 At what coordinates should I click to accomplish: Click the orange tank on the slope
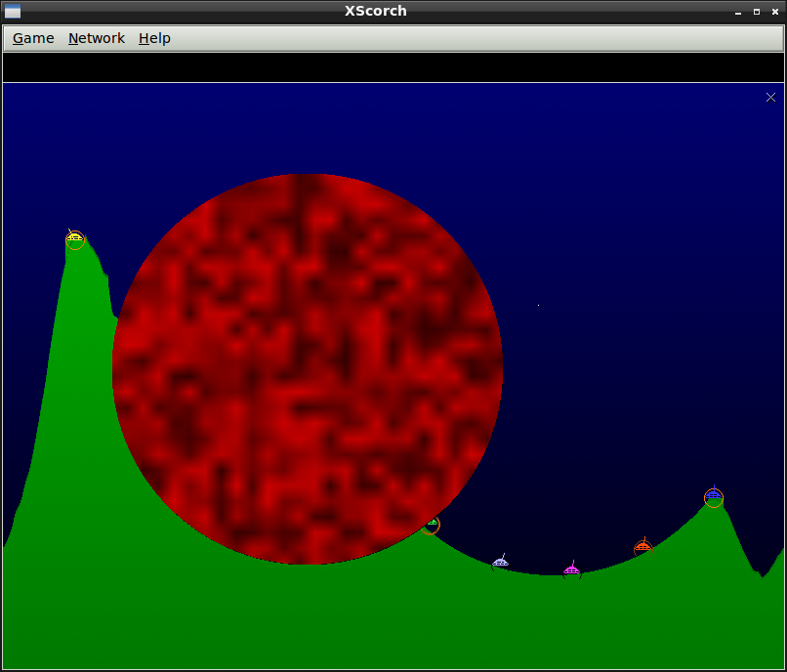(x=642, y=546)
